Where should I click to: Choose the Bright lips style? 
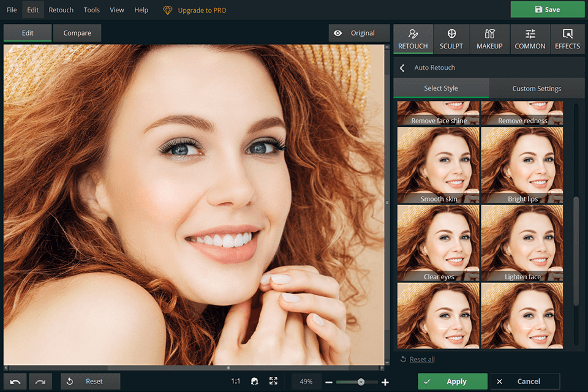(522, 165)
